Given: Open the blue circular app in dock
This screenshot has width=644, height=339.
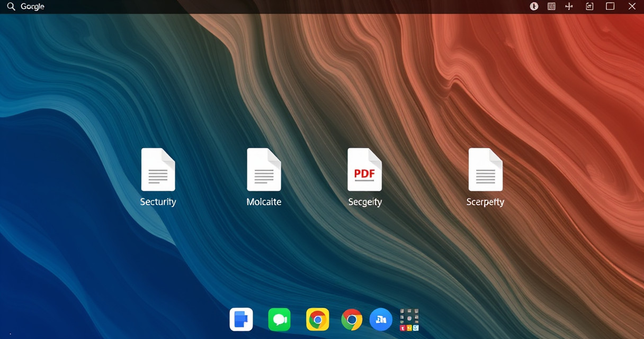Looking at the screenshot, I should coord(381,319).
